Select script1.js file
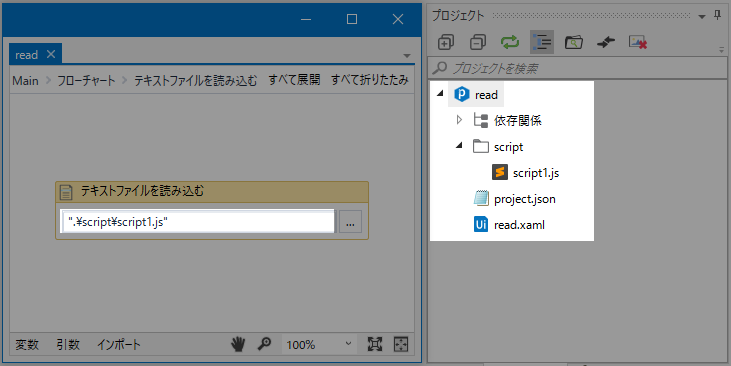The width and height of the screenshot is (731, 366). (536, 173)
